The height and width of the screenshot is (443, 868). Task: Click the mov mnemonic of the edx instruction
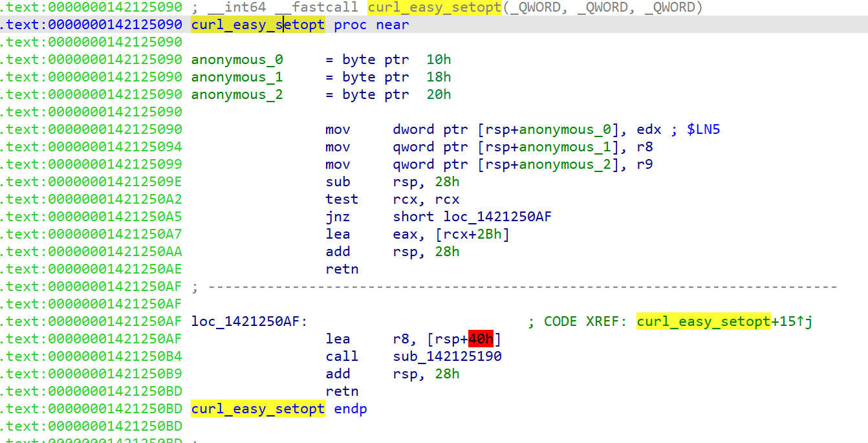[338, 129]
